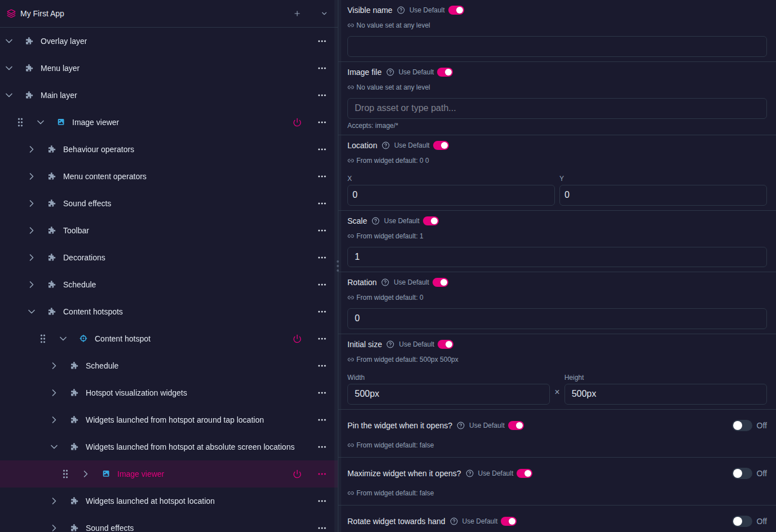Click power icon on top Image viewer row
The width and height of the screenshot is (776, 532).
(x=297, y=122)
